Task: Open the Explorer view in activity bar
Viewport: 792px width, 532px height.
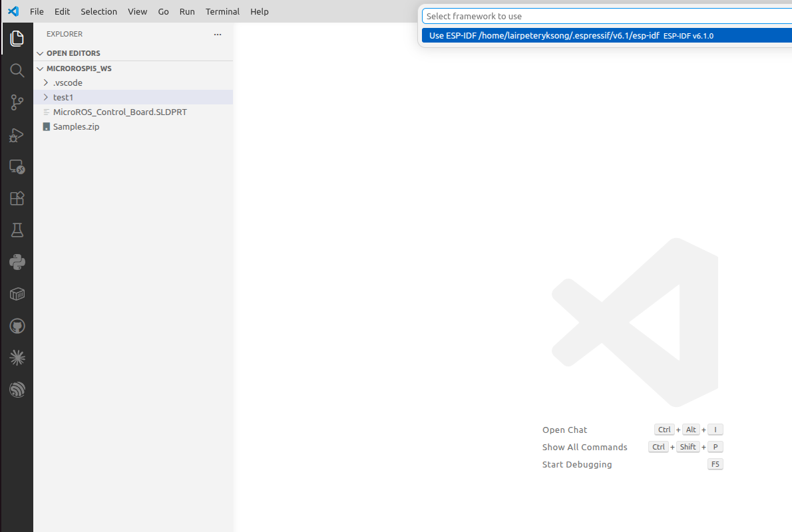Action: click(x=17, y=39)
